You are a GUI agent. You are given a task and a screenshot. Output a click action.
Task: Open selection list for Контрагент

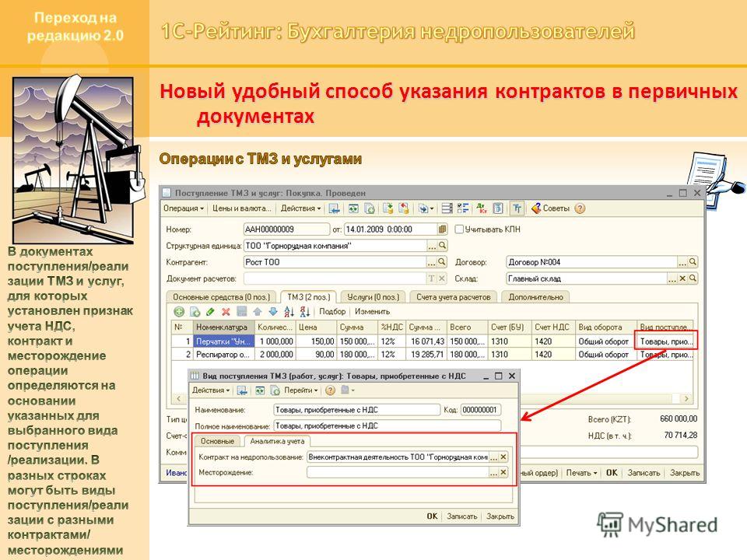click(x=432, y=262)
